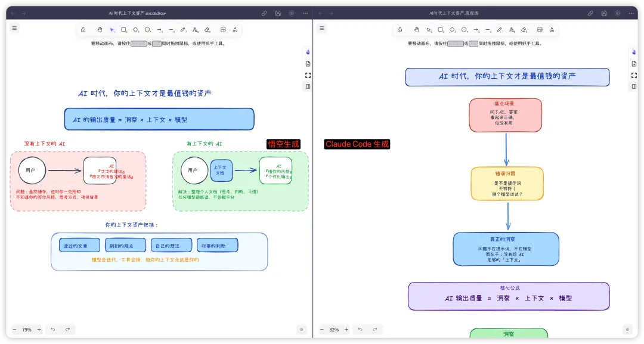This screenshot has width=644, height=344.
Task: Open the three-dots menu in left title bar
Action: click(x=305, y=13)
